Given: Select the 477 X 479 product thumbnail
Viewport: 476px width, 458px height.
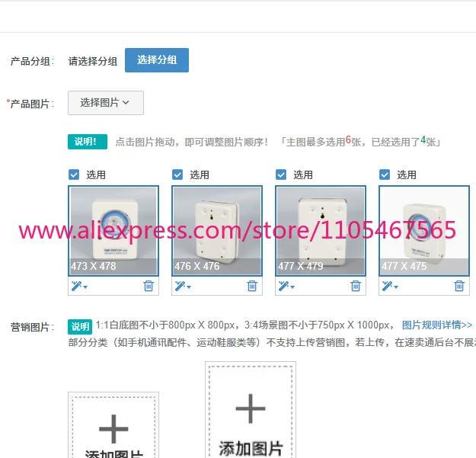Looking at the screenshot, I should click(321, 231).
